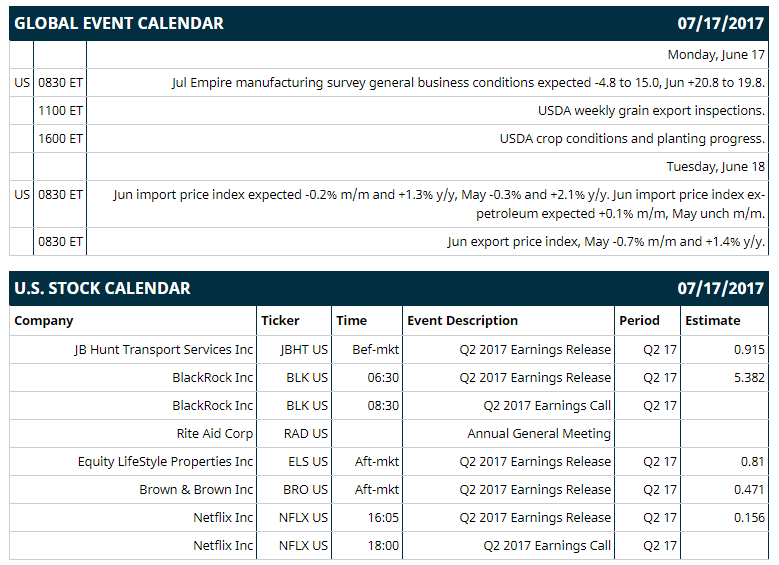
Task: Click the 0.915 estimate value
Action: [749, 350]
